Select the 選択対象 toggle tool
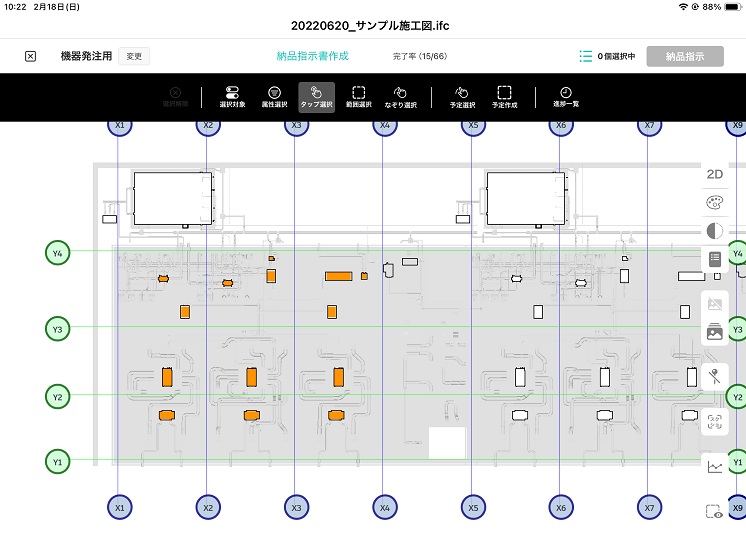Viewport: 746px width, 560px height. [232, 97]
